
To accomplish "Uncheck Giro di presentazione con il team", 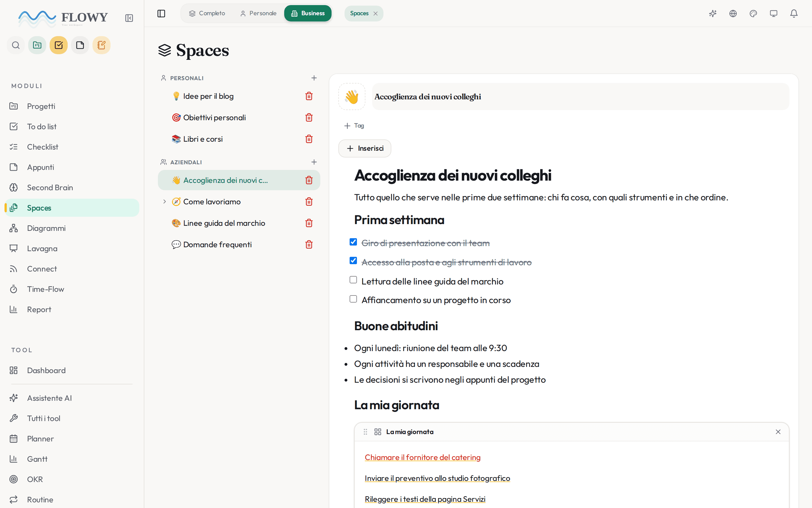I will pyautogui.click(x=353, y=242).
